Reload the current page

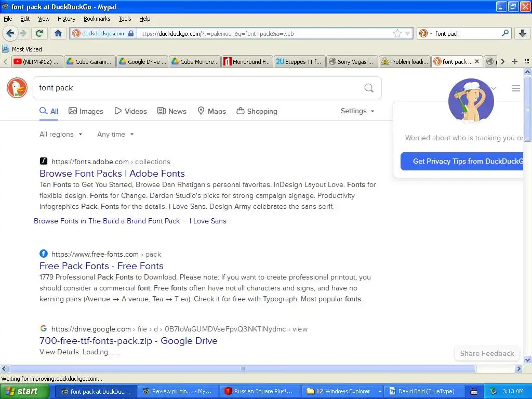click(x=39, y=33)
